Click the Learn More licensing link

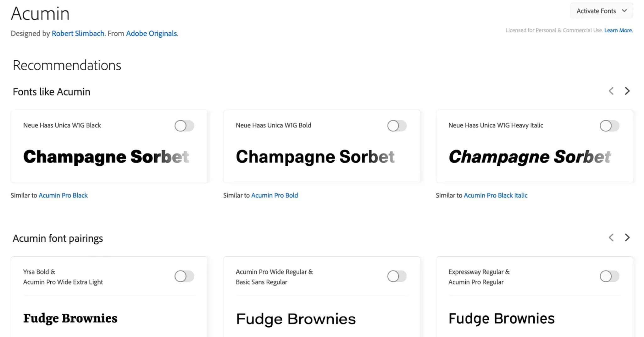(x=618, y=30)
